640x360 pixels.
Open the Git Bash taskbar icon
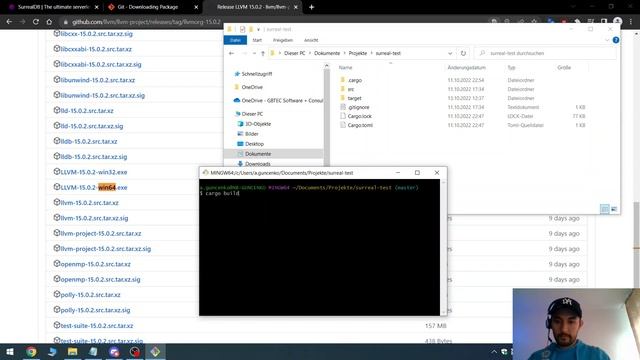click(x=155, y=352)
